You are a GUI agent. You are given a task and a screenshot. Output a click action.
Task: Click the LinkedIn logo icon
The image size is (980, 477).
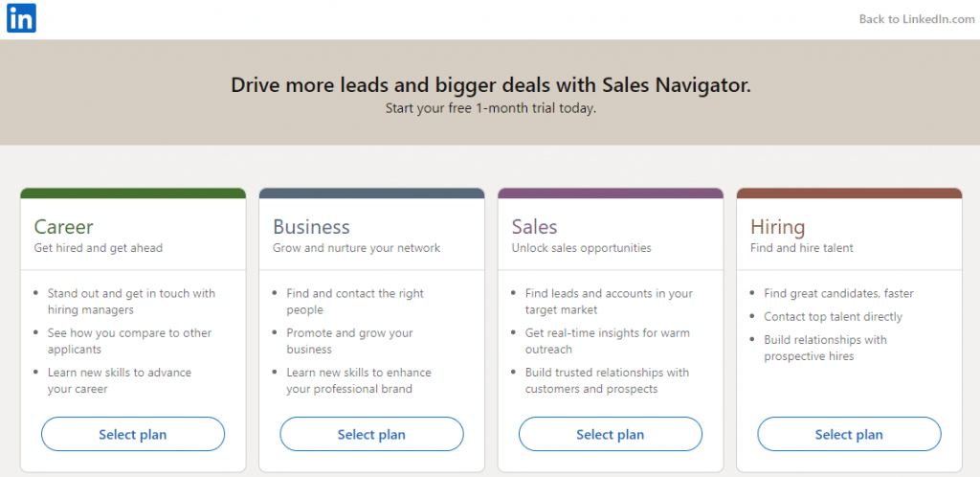[21, 18]
